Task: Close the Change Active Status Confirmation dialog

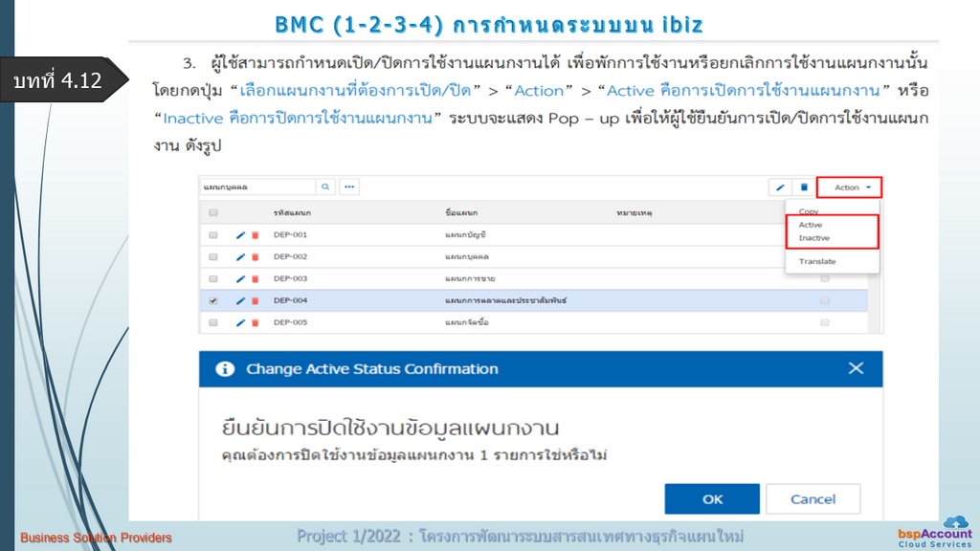Action: tap(856, 368)
